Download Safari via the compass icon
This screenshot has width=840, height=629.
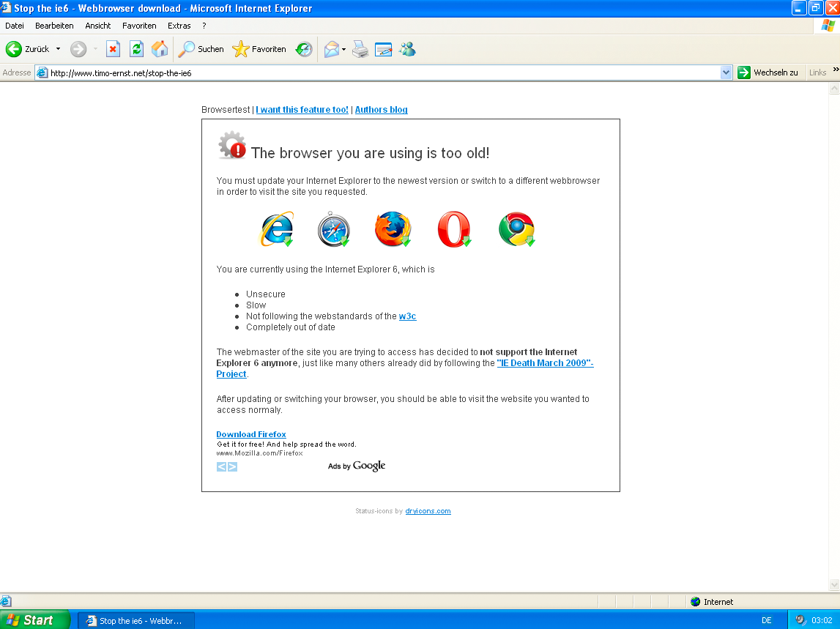coord(334,229)
